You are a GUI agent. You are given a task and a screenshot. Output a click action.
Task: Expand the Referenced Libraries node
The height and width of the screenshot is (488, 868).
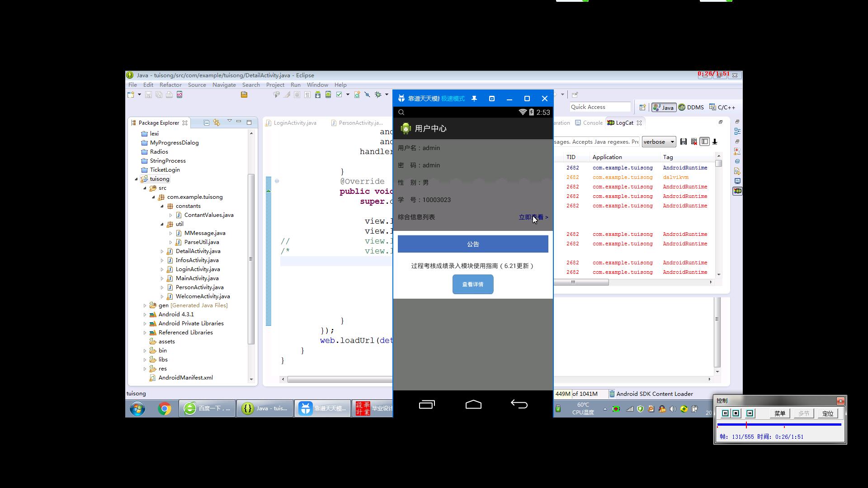(x=145, y=333)
